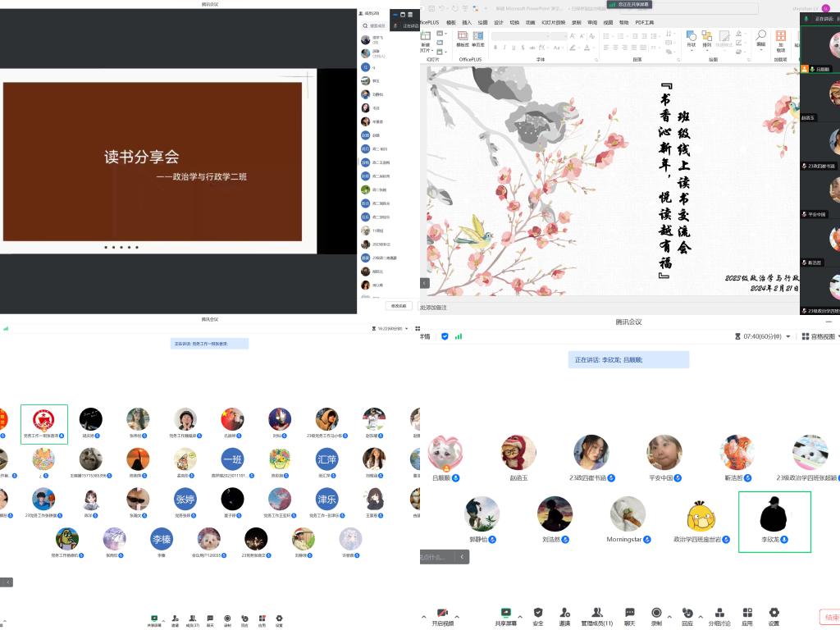
Task: Open 管理成员(11) member management
Action: click(x=597, y=614)
